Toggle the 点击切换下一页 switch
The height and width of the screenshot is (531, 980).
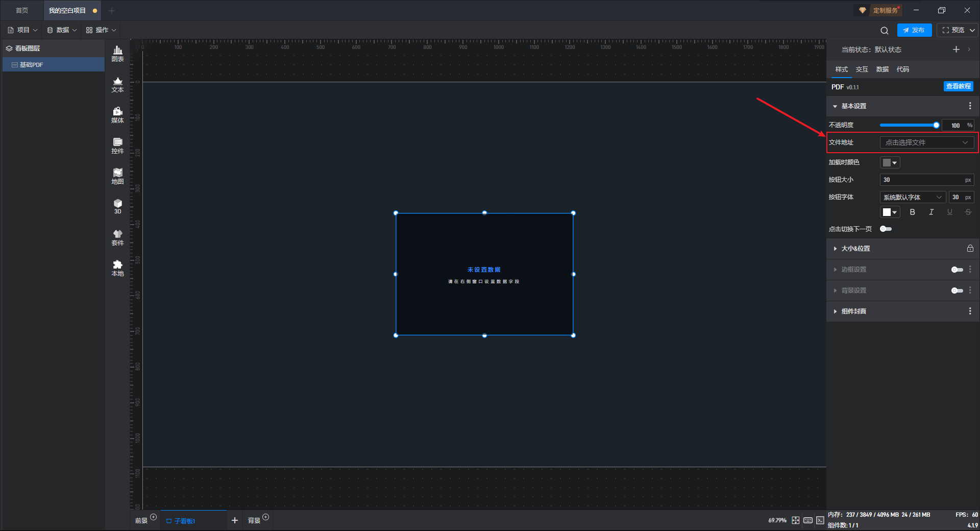886,229
